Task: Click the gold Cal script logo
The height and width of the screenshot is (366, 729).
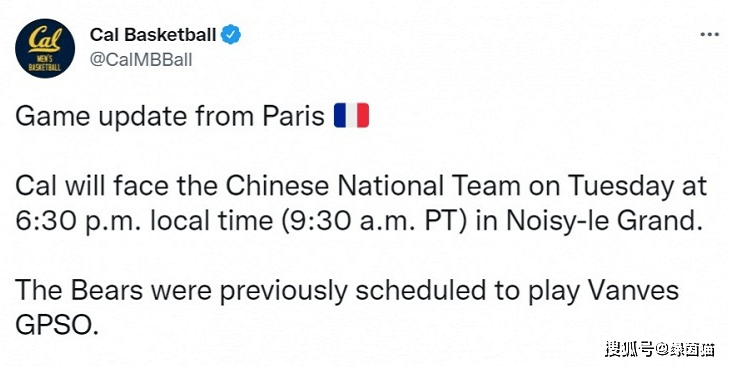Action: (x=44, y=40)
